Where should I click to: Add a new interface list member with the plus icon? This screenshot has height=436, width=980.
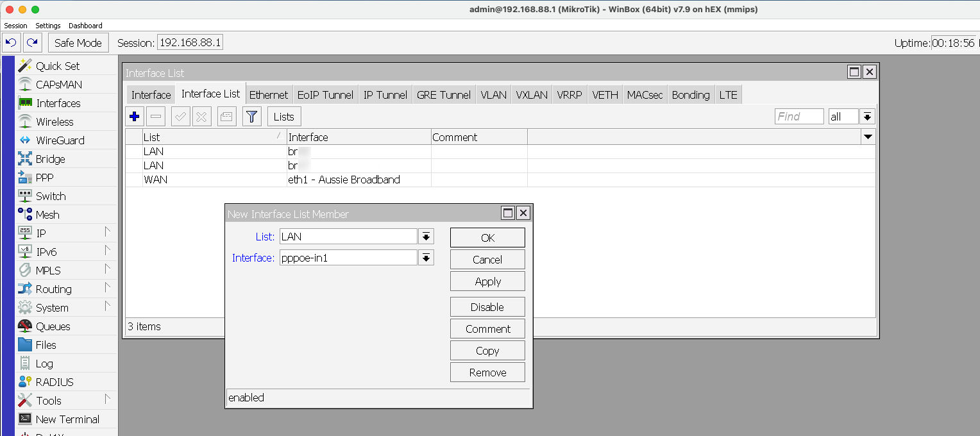point(134,116)
